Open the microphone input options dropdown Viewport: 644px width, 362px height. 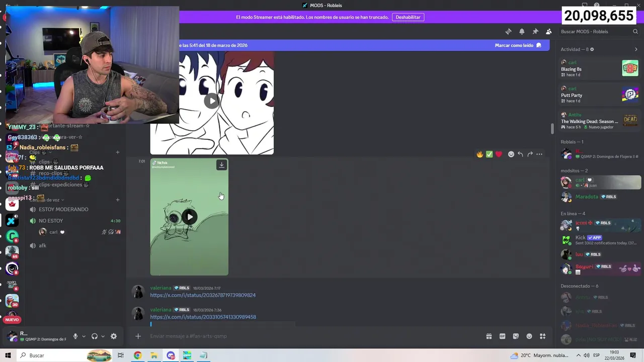click(x=84, y=336)
